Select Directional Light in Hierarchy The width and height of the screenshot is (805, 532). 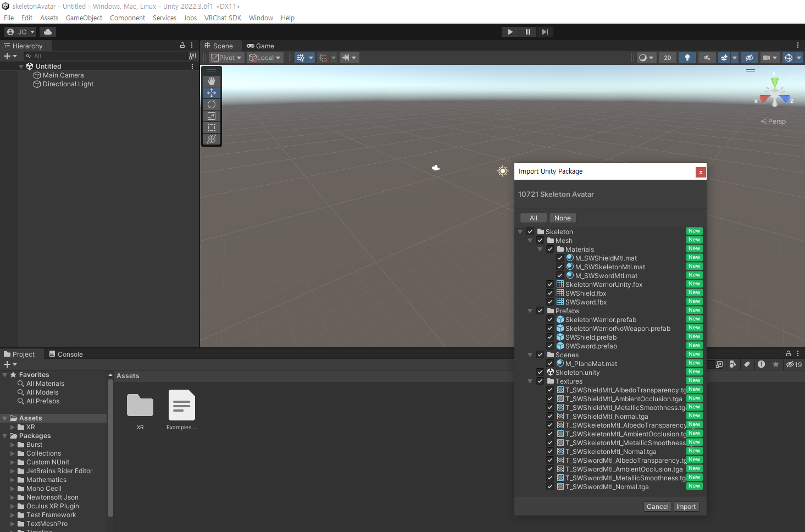click(68, 84)
